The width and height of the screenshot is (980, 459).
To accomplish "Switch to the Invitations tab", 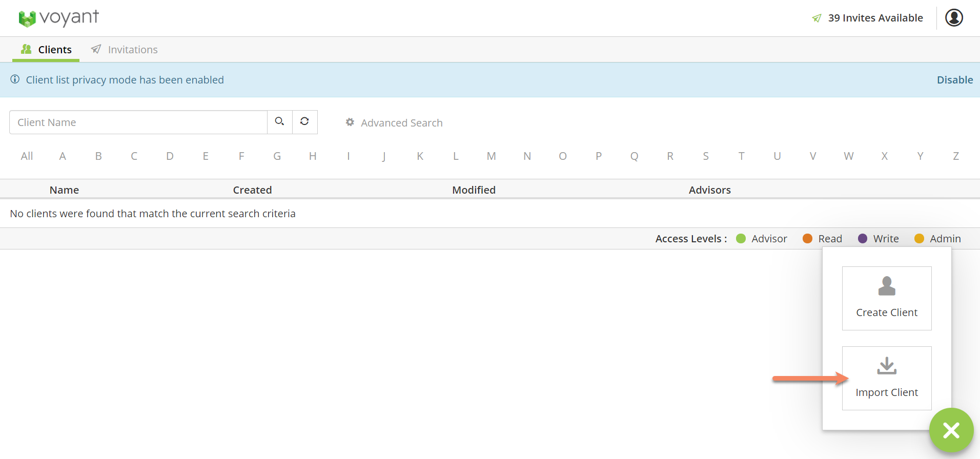I will tap(124, 50).
